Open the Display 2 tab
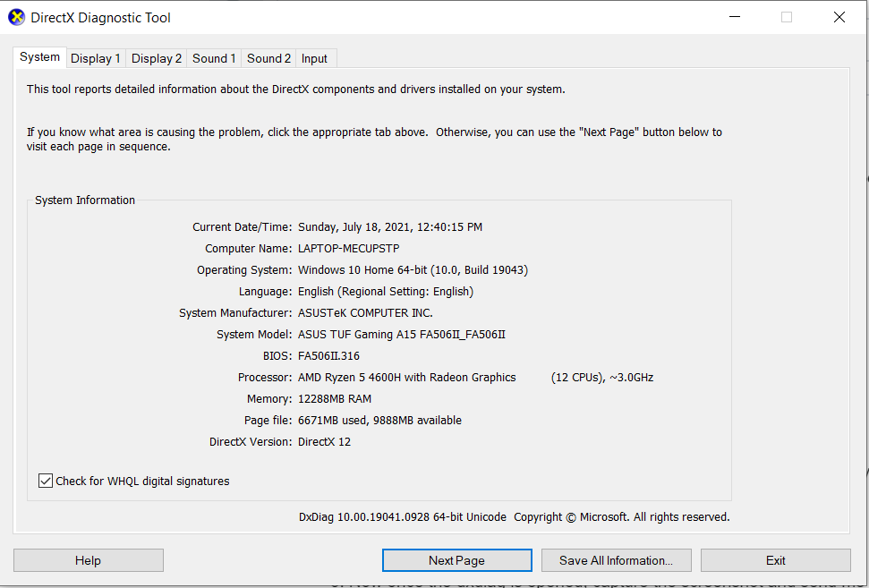Viewport: 869px width, 588px height. click(x=157, y=59)
